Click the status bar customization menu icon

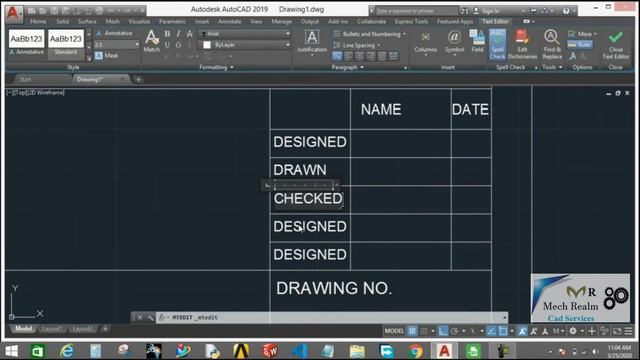629,331
